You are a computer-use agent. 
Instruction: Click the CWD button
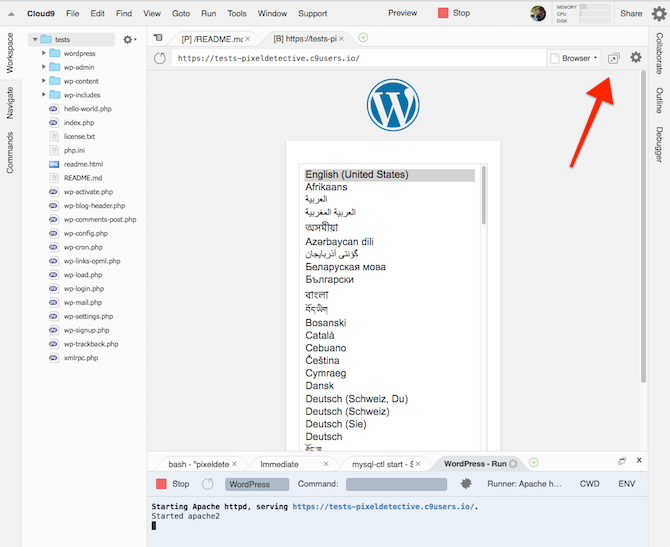point(590,484)
